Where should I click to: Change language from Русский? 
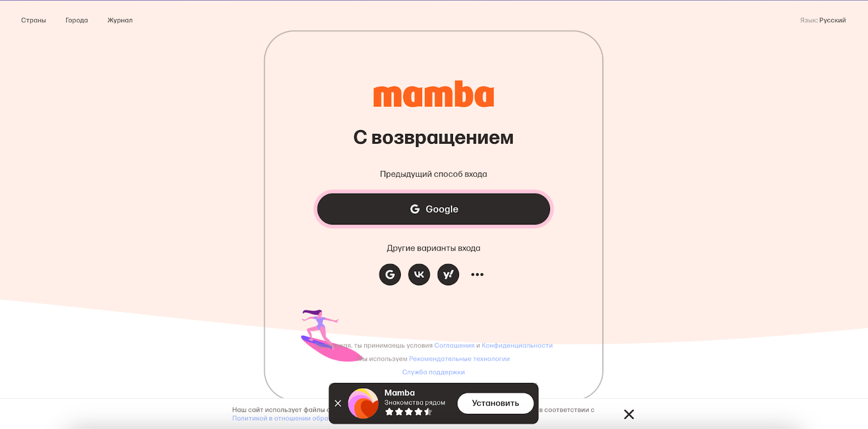pos(832,20)
